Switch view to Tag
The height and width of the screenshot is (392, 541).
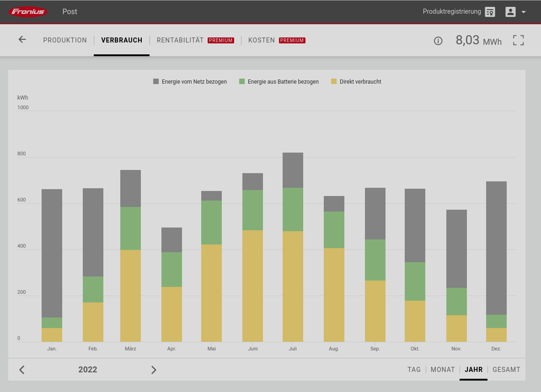click(x=414, y=370)
